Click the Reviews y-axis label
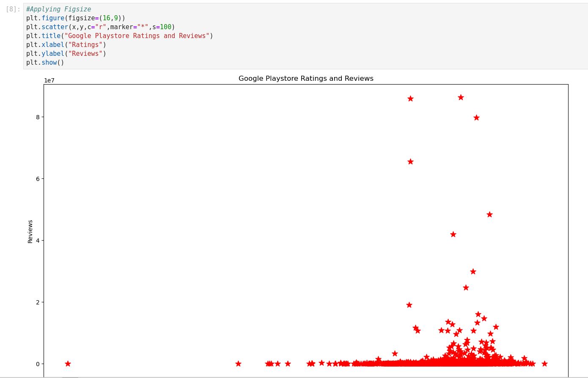This screenshot has width=588, height=378. tap(30, 231)
